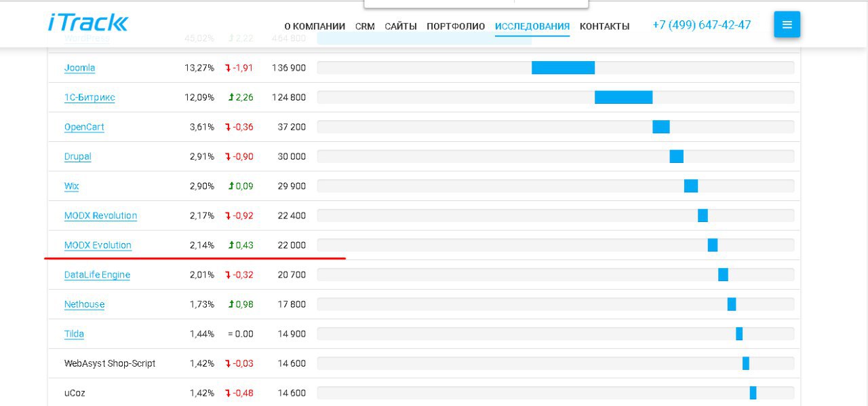This screenshot has height=406, width=868.
Task: Click Joomla's red -1,91 change value
Action: click(239, 68)
